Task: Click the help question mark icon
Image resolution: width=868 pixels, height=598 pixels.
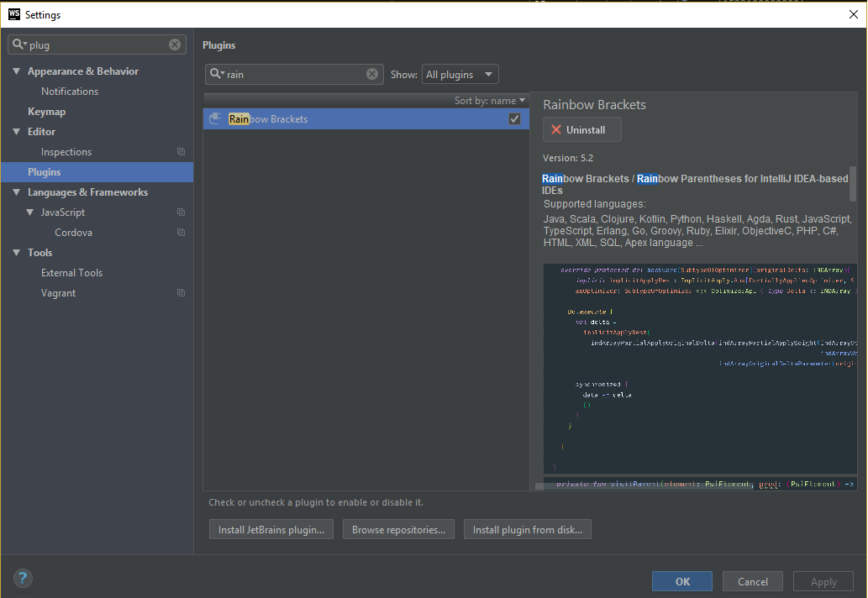Action: coord(22,578)
